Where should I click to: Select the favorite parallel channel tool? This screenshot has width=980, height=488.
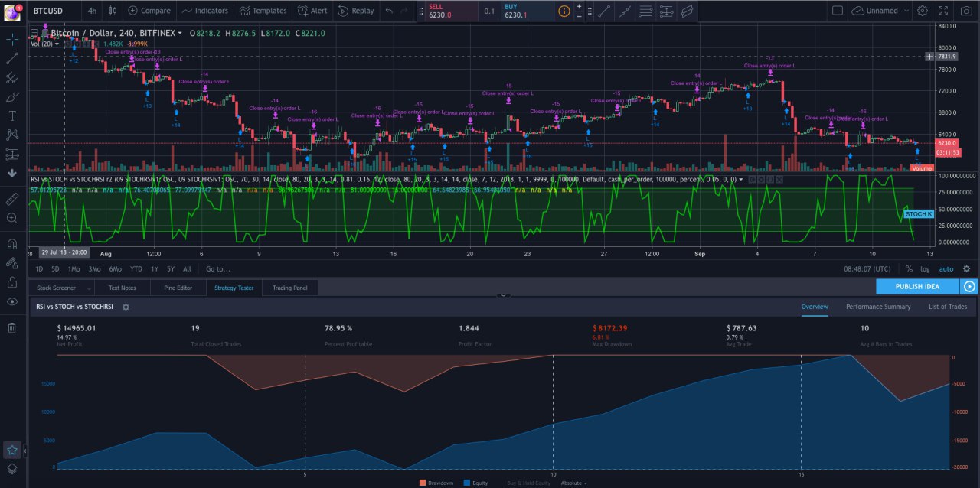pyautogui.click(x=687, y=11)
